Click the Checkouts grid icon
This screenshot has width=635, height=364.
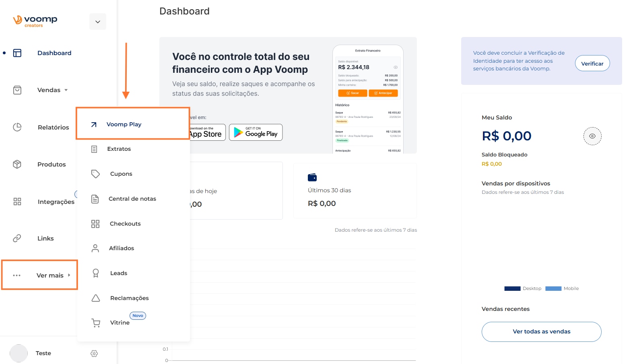pos(95,224)
